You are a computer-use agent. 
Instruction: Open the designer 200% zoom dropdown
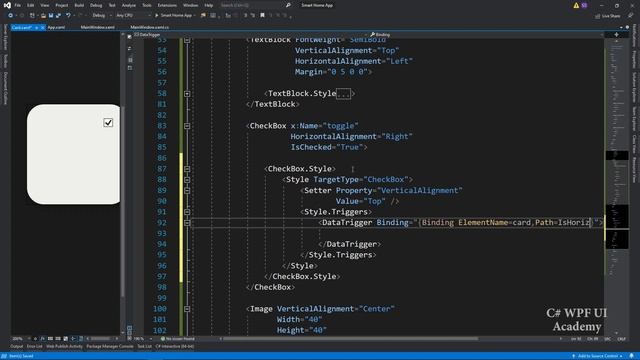tap(22, 339)
